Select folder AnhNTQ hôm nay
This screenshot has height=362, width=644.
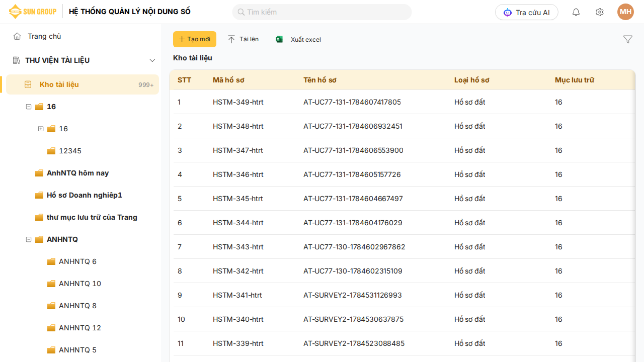click(77, 173)
